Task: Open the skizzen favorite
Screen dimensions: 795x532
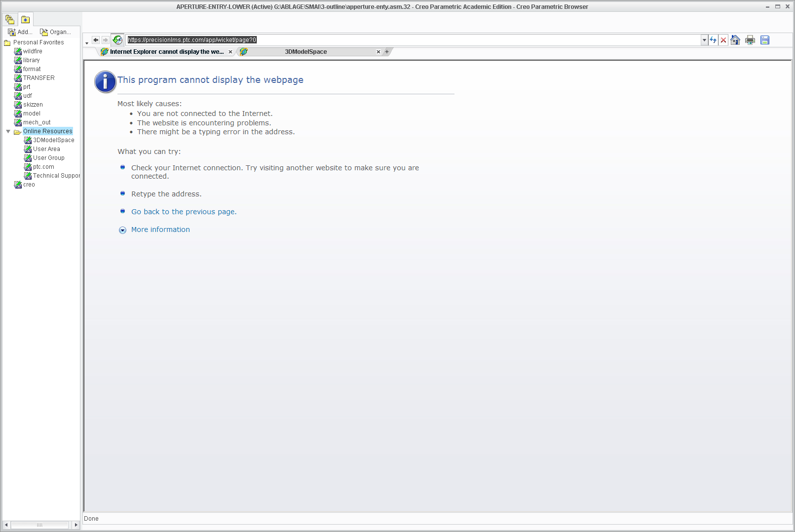Action: tap(33, 105)
